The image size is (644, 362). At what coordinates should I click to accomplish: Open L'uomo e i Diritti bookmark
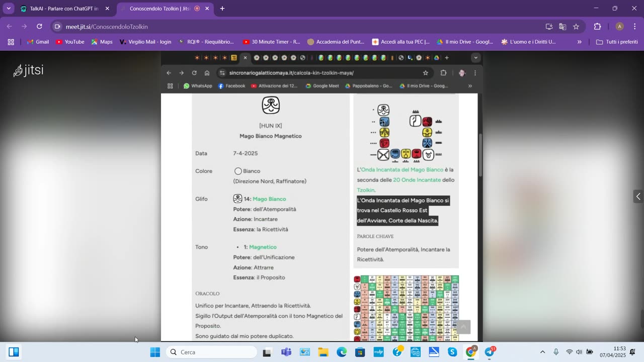[528, 42]
